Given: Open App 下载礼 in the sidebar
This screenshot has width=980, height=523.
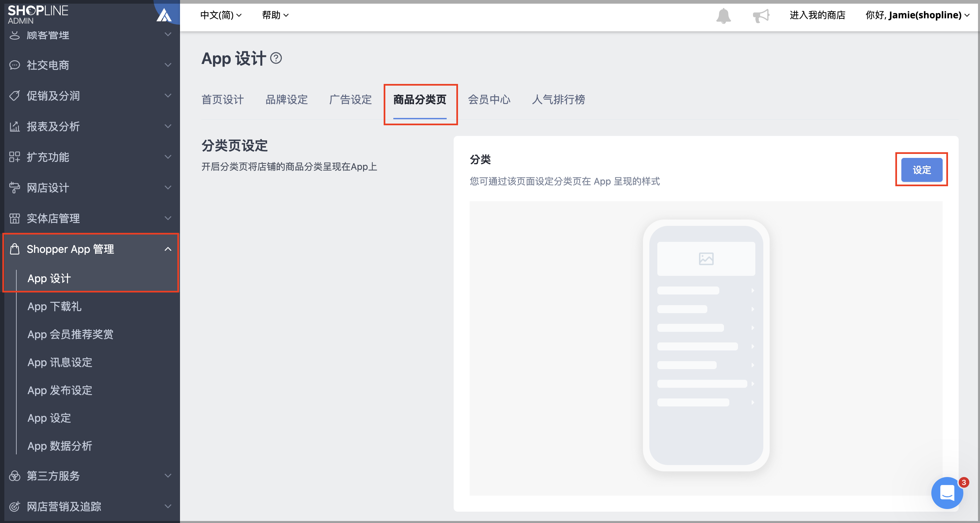Looking at the screenshot, I should coord(54,306).
